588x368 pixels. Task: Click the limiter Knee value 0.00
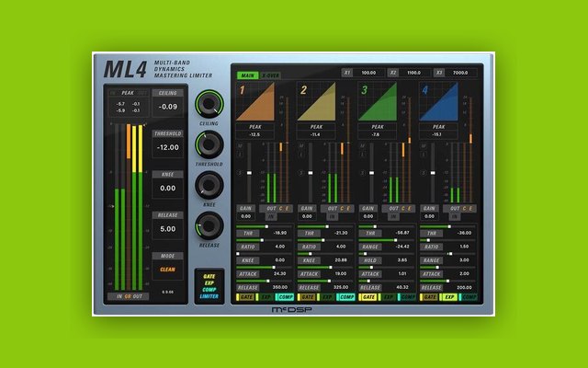pyautogui.click(x=167, y=188)
